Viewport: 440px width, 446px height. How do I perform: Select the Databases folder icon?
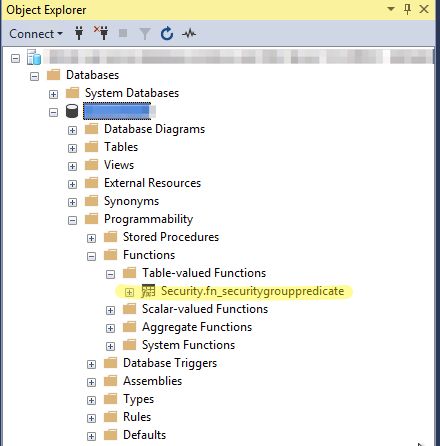click(x=53, y=75)
